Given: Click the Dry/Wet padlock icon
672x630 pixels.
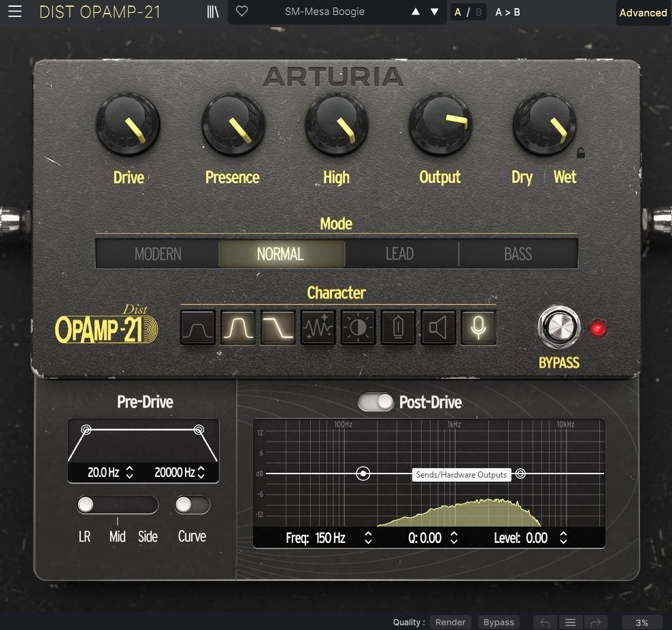Looking at the screenshot, I should (x=581, y=153).
